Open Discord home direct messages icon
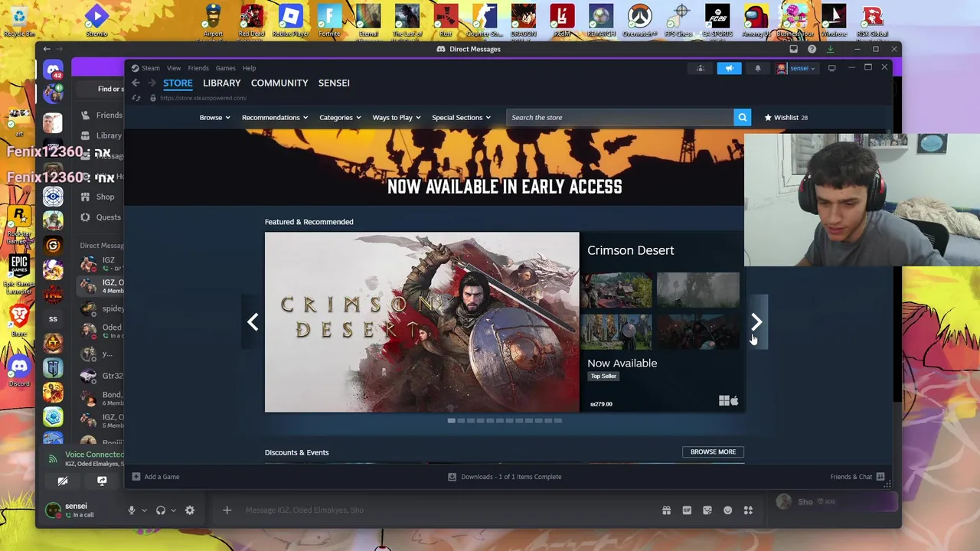This screenshot has width=980, height=551. pyautogui.click(x=53, y=70)
